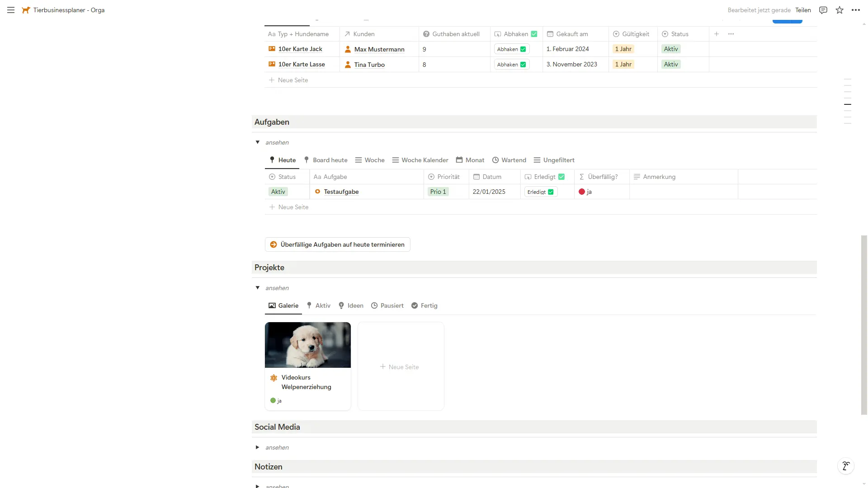
Task: Open the comments panel icon
Action: click(x=823, y=10)
